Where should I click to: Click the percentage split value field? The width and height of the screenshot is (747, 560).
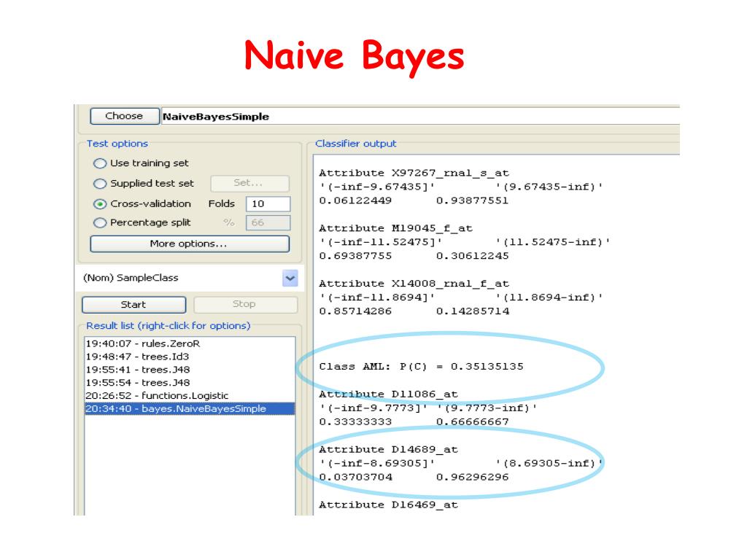268,223
